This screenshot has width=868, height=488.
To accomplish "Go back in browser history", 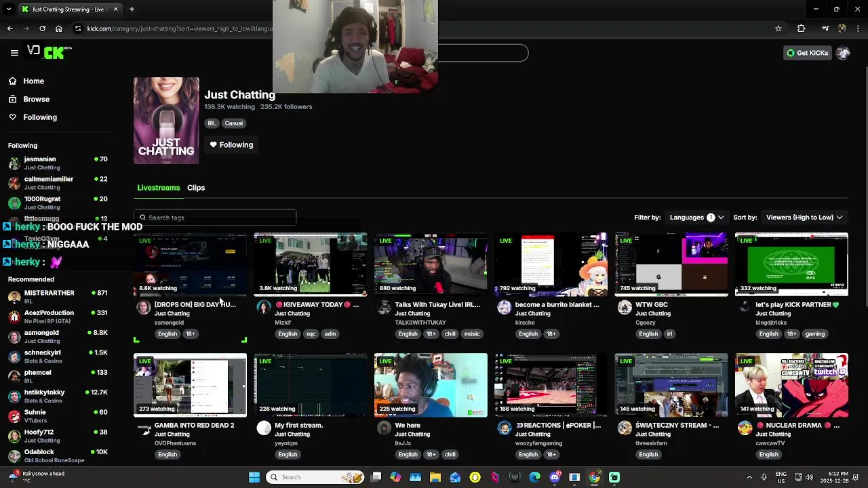I will click(x=9, y=28).
